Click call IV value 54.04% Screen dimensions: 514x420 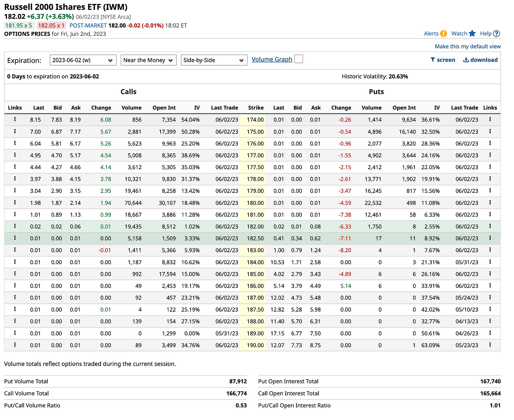coord(191,120)
